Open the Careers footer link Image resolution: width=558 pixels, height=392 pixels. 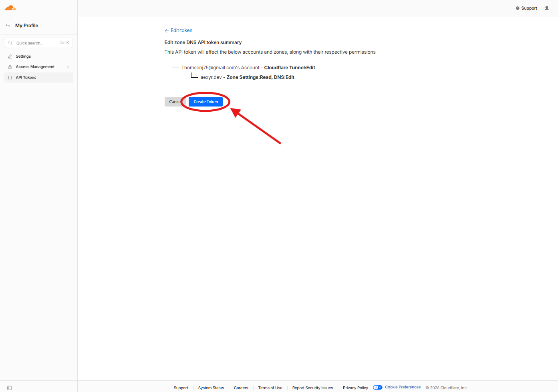(x=241, y=388)
